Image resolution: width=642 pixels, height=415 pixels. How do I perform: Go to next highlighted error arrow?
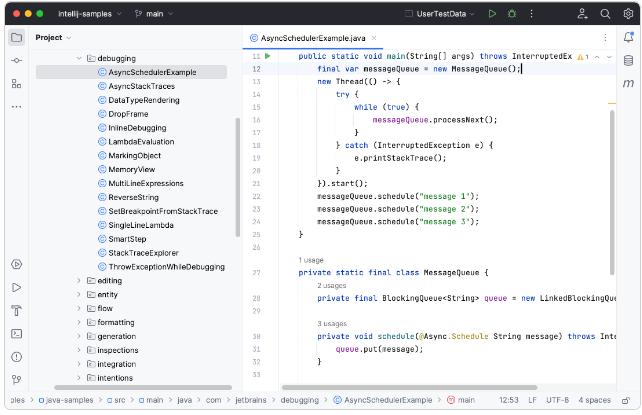pos(609,57)
